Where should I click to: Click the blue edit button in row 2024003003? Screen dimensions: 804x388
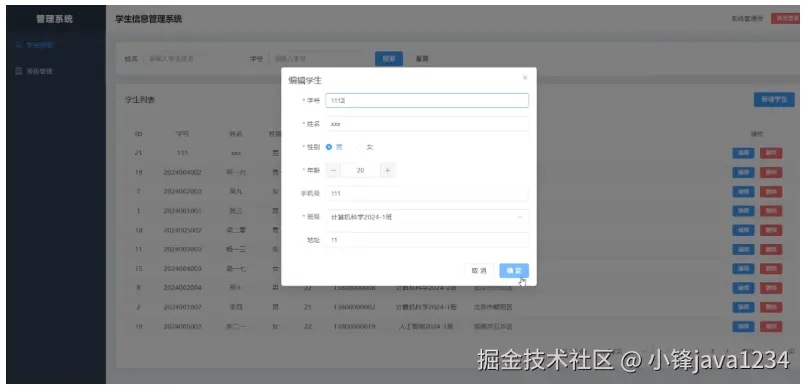tap(743, 249)
